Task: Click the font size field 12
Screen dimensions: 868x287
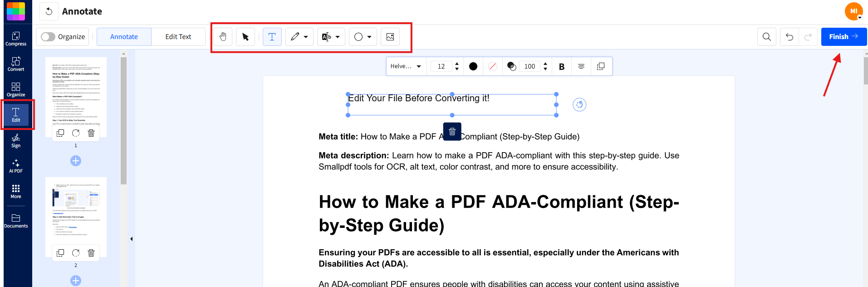Action: click(441, 66)
